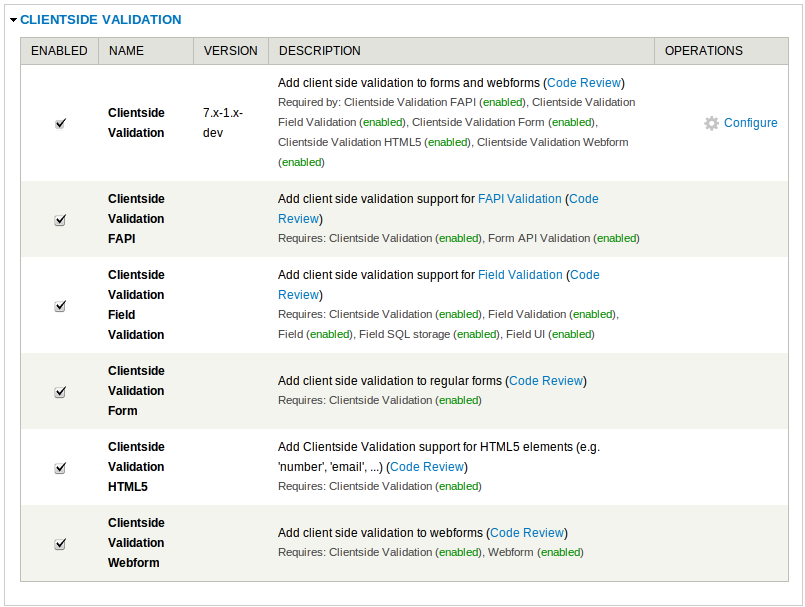Click the Clientside Validation Webform module name
Image resolution: width=805 pixels, height=607 pixels.
coord(136,543)
